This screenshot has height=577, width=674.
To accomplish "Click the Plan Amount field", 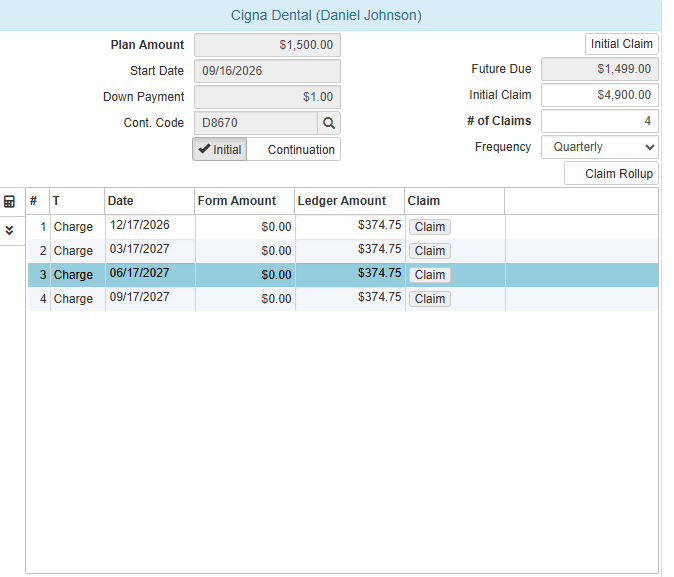I will point(267,45).
